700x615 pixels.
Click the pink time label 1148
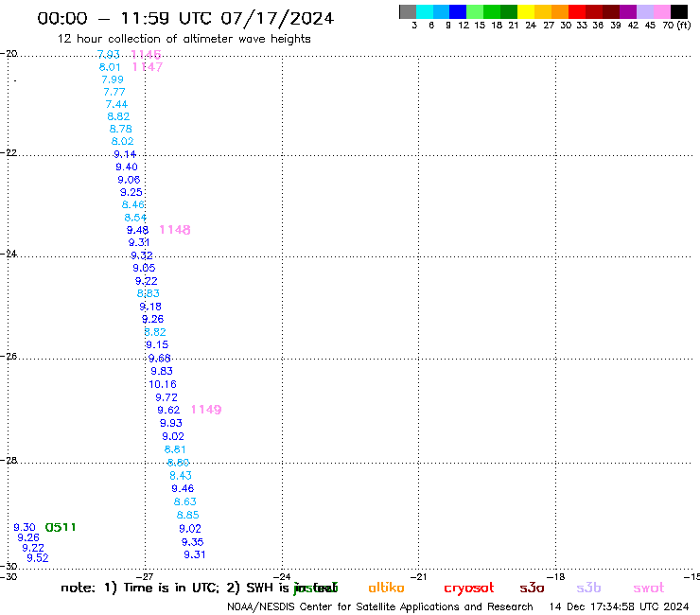(x=175, y=230)
